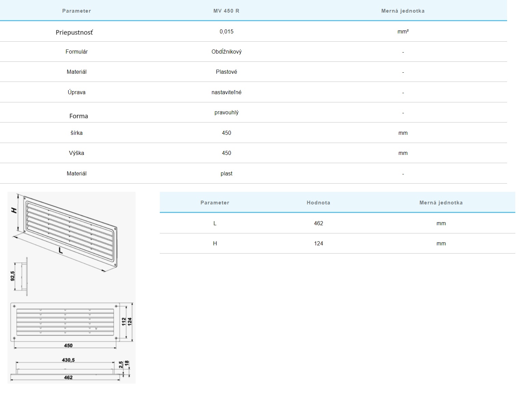Select the "Priepustnosť" row label

pyautogui.click(x=74, y=32)
